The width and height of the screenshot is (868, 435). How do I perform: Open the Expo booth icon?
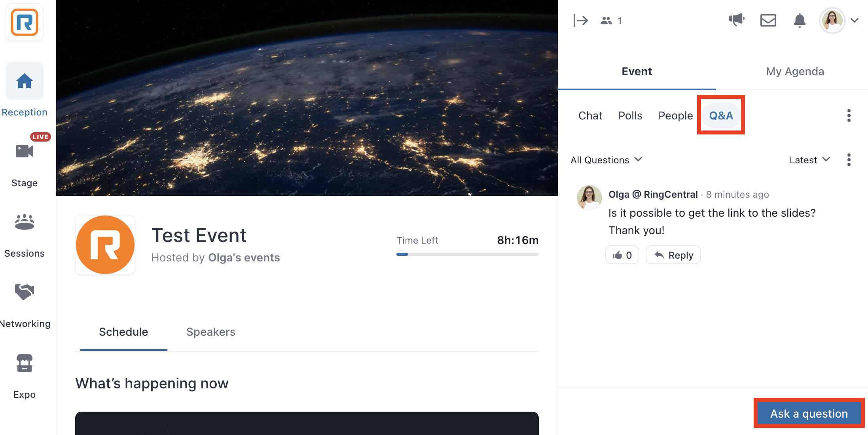[25, 363]
